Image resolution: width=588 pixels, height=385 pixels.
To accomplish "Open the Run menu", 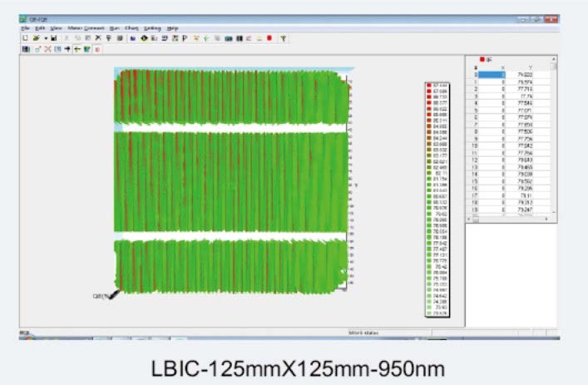I will [113, 28].
